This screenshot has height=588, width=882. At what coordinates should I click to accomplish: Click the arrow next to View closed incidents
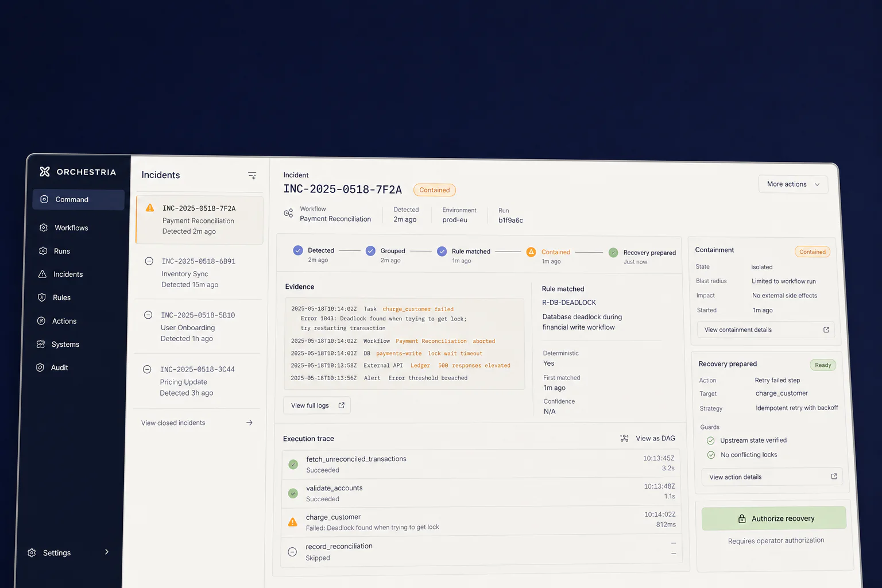tap(249, 423)
